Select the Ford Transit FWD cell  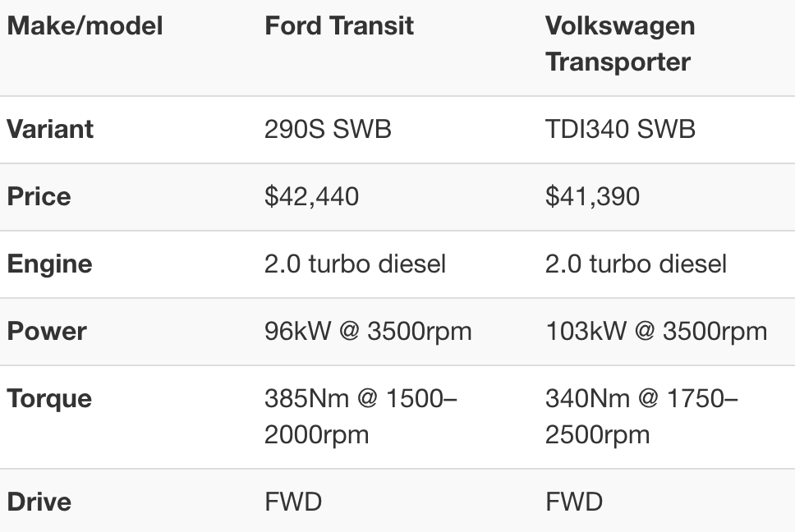click(x=292, y=502)
